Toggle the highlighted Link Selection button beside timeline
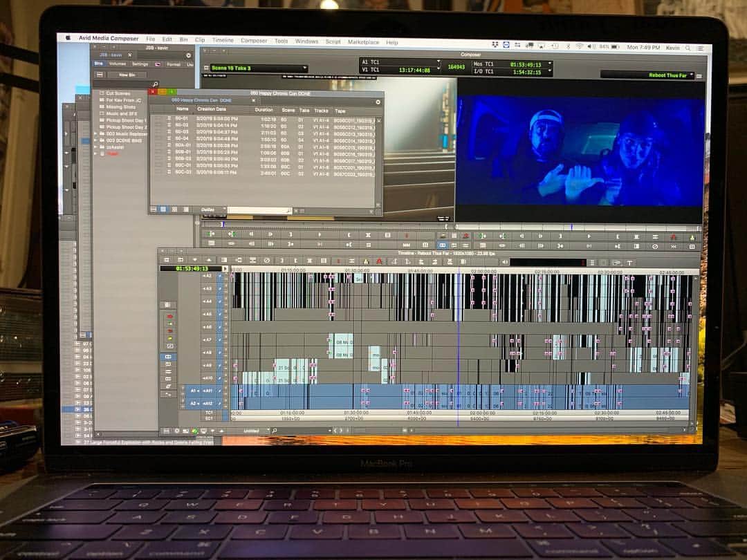This screenshot has height=560, width=747. point(168,356)
